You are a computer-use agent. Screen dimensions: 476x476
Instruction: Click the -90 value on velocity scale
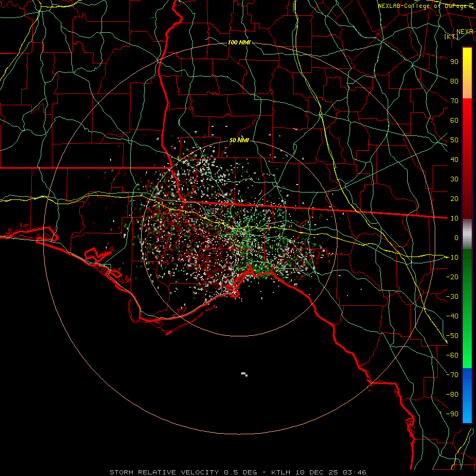[x=452, y=414]
